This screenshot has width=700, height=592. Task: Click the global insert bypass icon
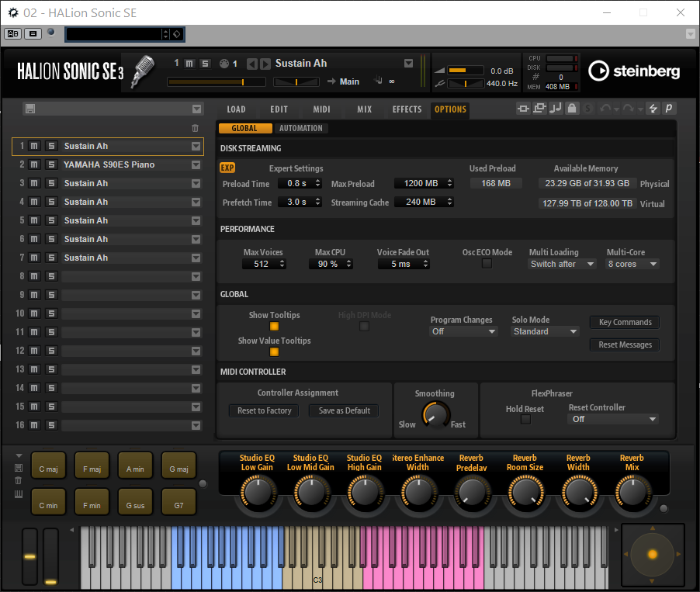click(x=523, y=109)
